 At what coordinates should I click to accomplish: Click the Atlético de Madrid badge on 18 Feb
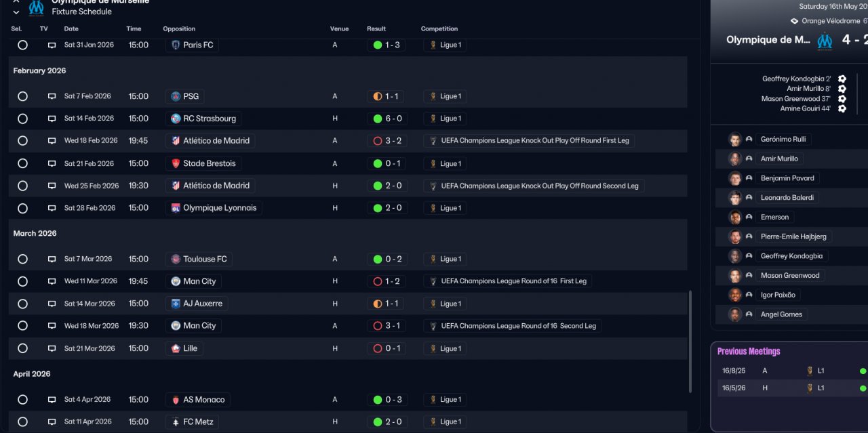click(x=176, y=141)
